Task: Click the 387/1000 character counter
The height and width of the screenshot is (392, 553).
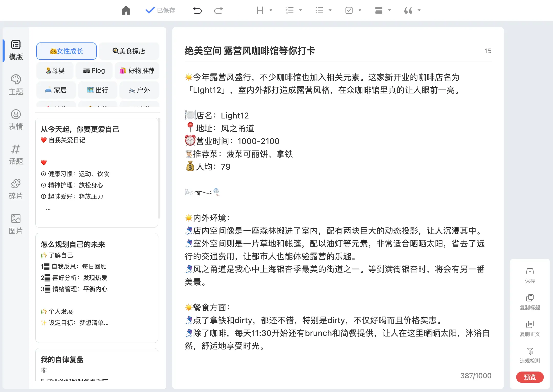Action: click(x=475, y=376)
